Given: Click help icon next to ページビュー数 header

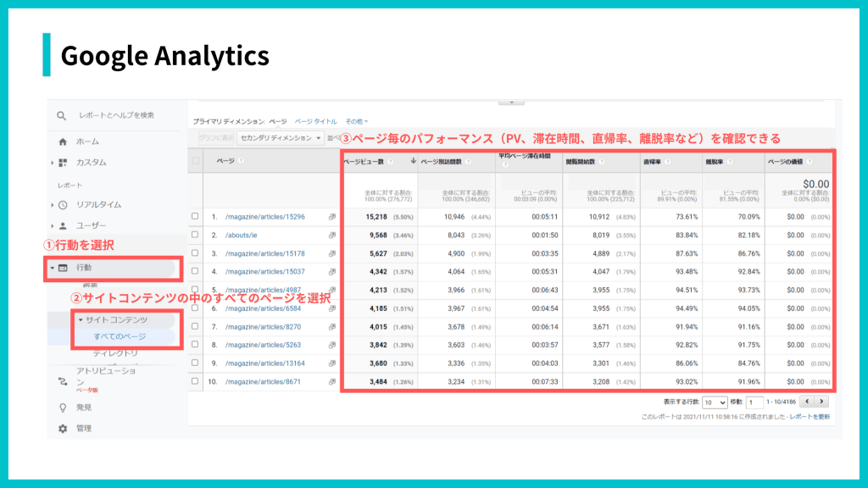Looking at the screenshot, I should click(390, 162).
